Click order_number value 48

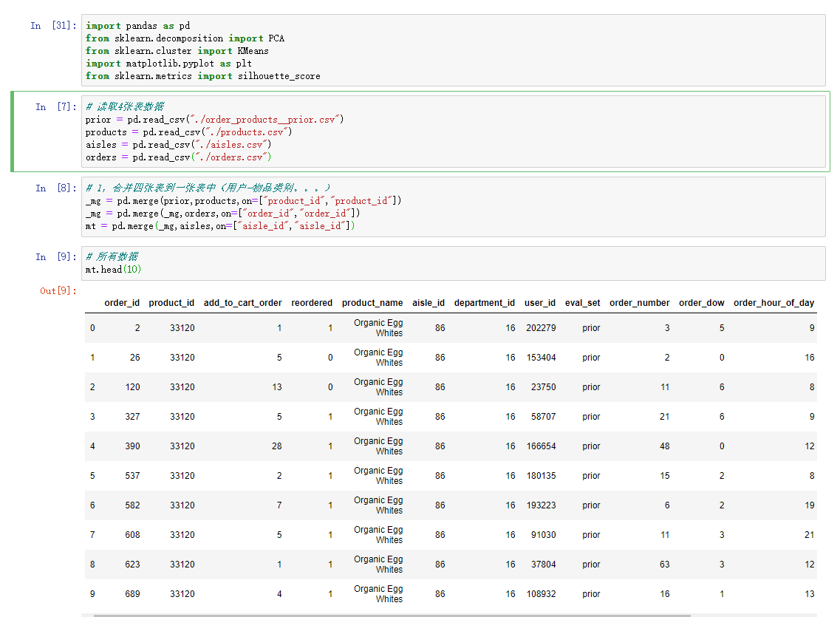pyautogui.click(x=664, y=446)
